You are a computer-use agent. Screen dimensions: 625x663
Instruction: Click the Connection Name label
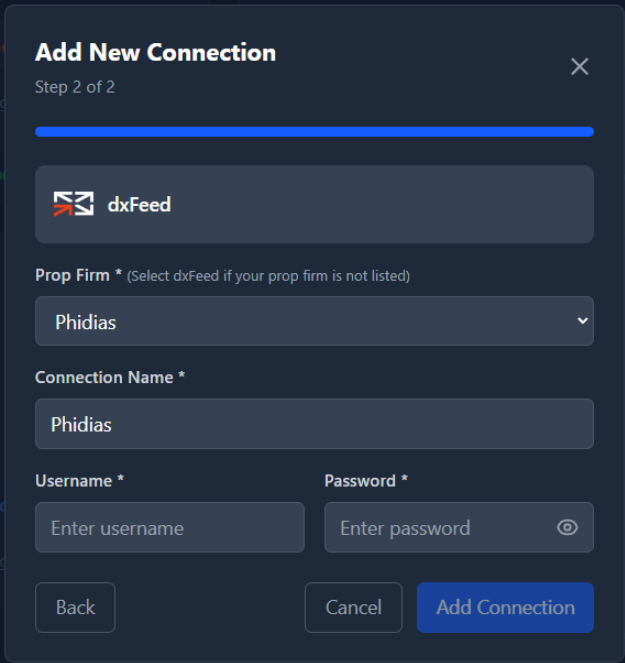click(110, 377)
